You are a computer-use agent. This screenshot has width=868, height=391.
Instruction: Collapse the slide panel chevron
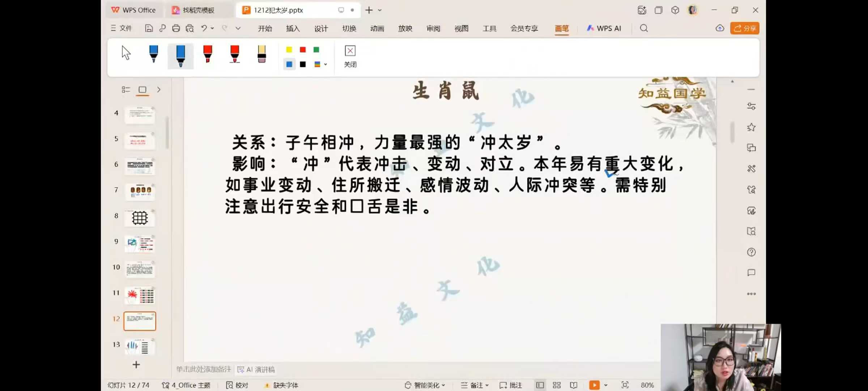point(158,89)
